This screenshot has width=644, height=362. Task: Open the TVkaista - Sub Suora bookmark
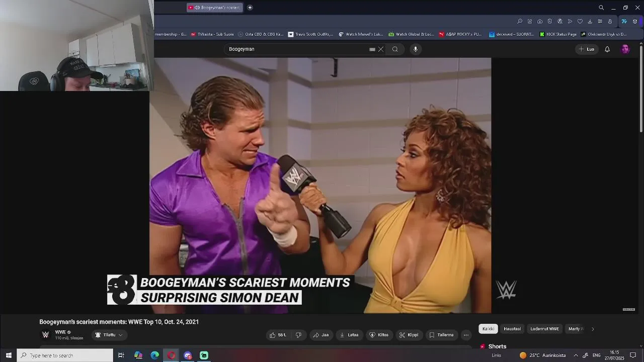click(x=212, y=34)
